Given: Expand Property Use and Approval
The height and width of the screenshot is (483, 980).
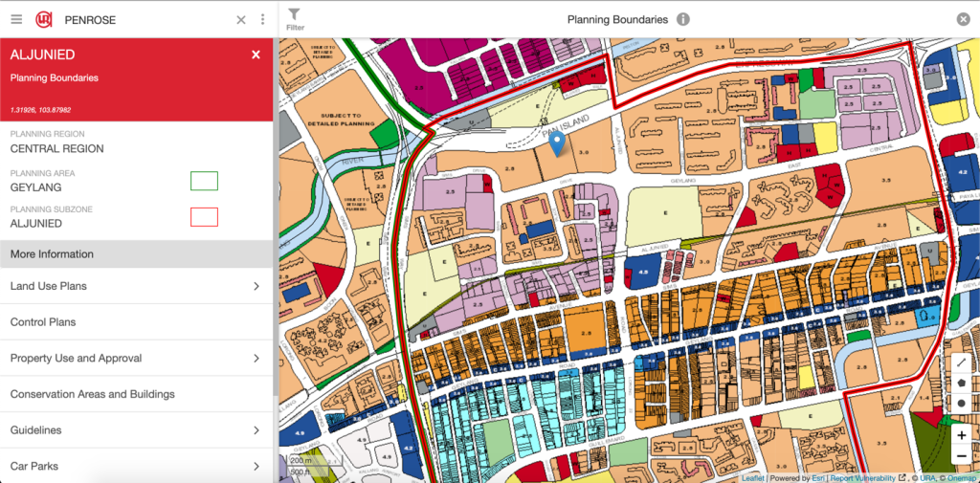Looking at the screenshot, I should pos(136,358).
